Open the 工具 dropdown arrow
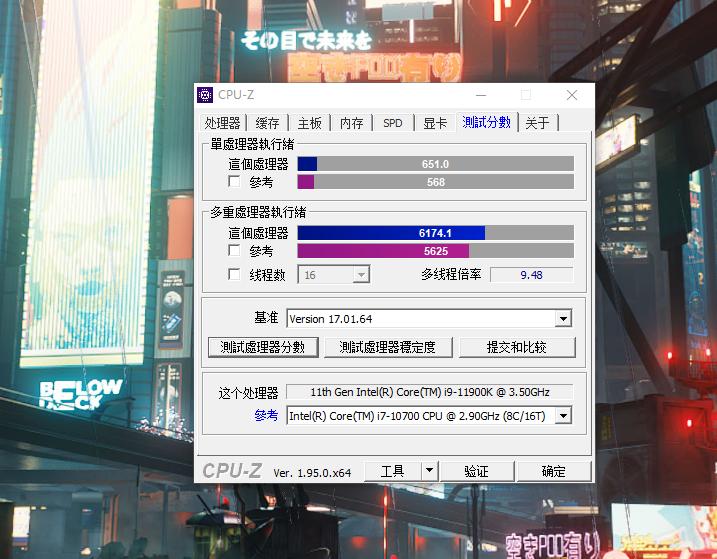Image resolution: width=717 pixels, height=559 pixels. click(x=429, y=471)
